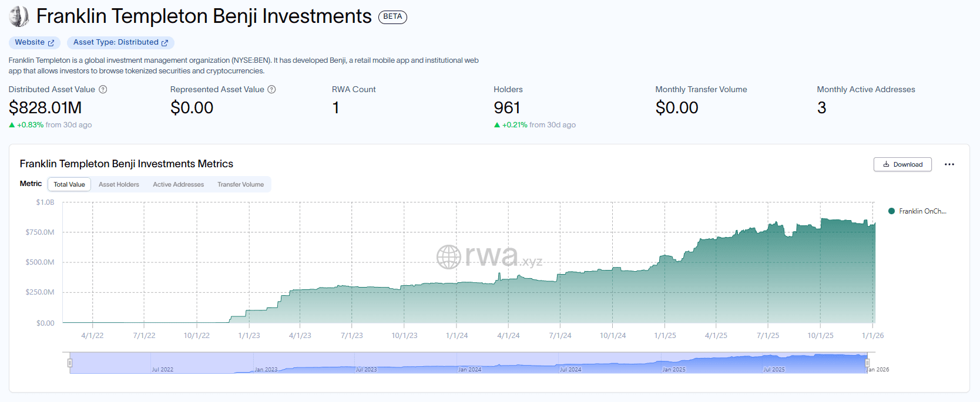Screen dimensions: 980x402
Task: Select the Total Value metric tab
Action: click(69, 184)
